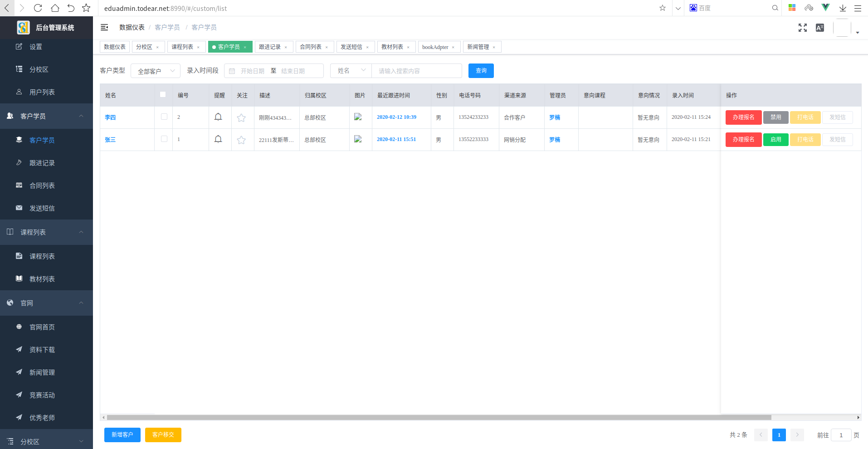
Task: Click 办理报名 for 李四
Action: point(744,117)
